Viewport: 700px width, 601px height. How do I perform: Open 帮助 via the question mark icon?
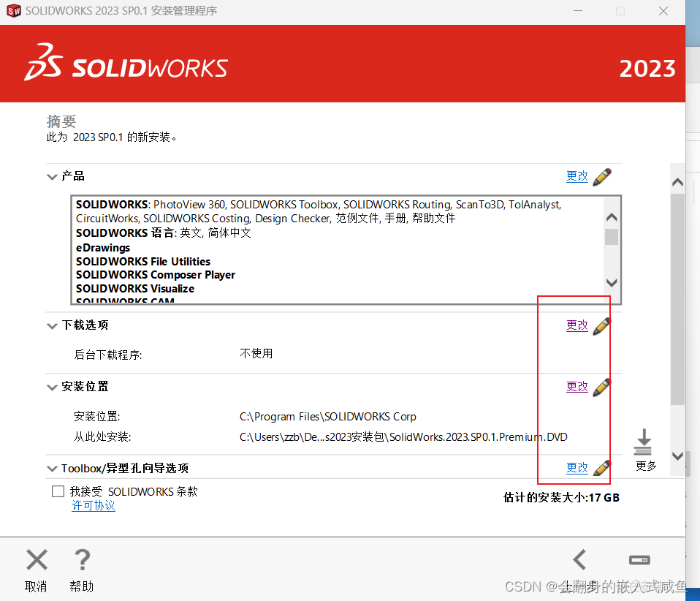[82, 559]
